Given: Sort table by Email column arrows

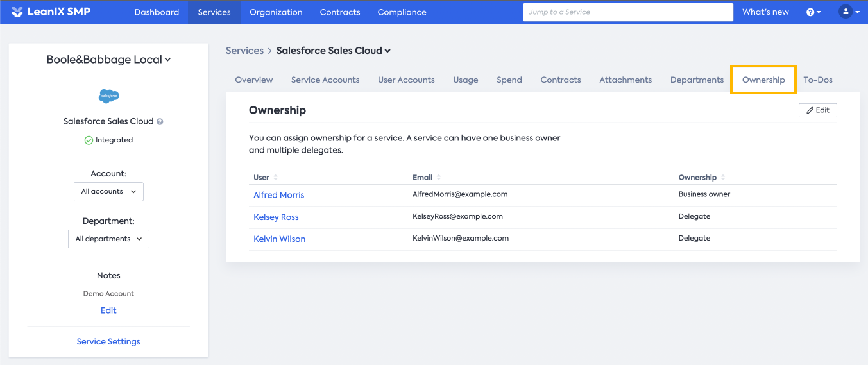Looking at the screenshot, I should (439, 178).
